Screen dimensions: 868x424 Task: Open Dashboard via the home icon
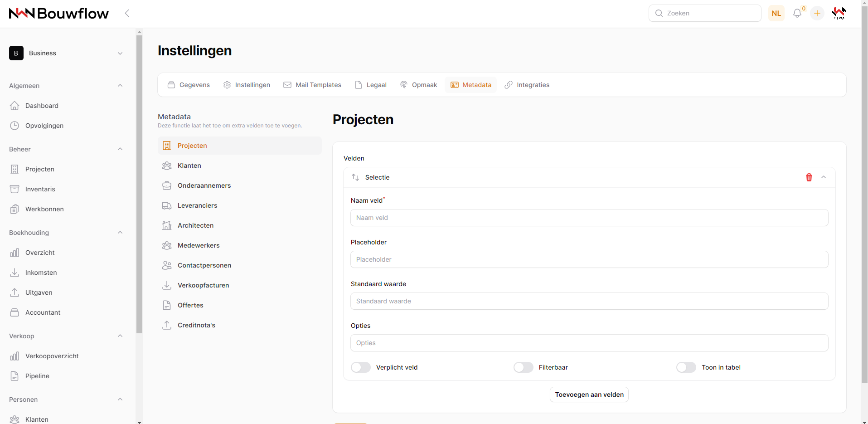point(15,106)
